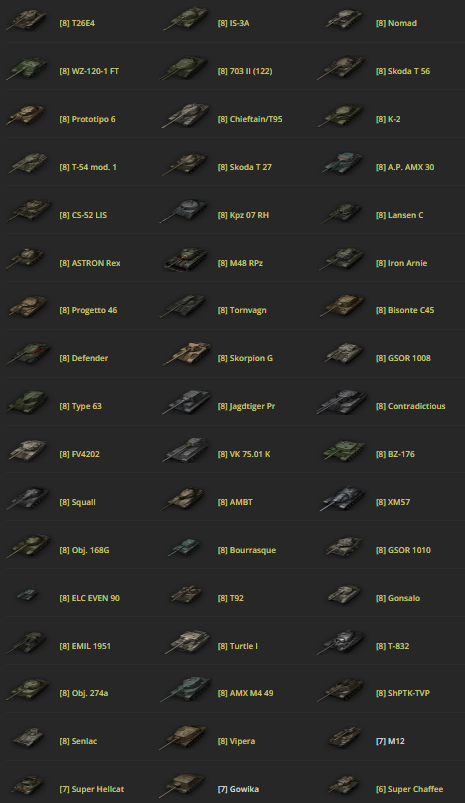Follow the Lansen C tank link
465x803 pixels.
(399, 215)
